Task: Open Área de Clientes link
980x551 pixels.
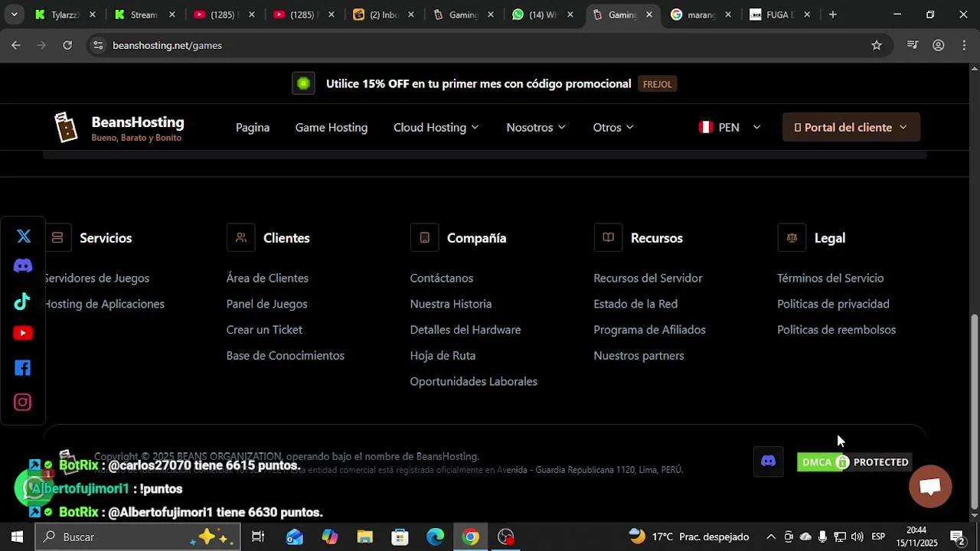Action: tap(267, 278)
